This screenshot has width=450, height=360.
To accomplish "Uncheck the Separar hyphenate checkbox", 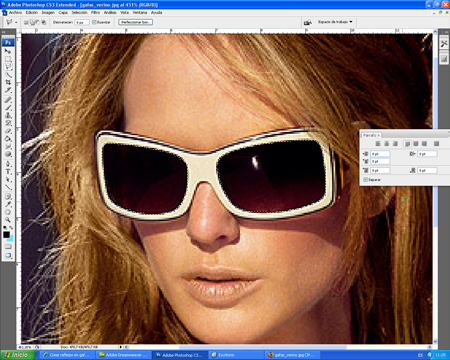I will 366,180.
